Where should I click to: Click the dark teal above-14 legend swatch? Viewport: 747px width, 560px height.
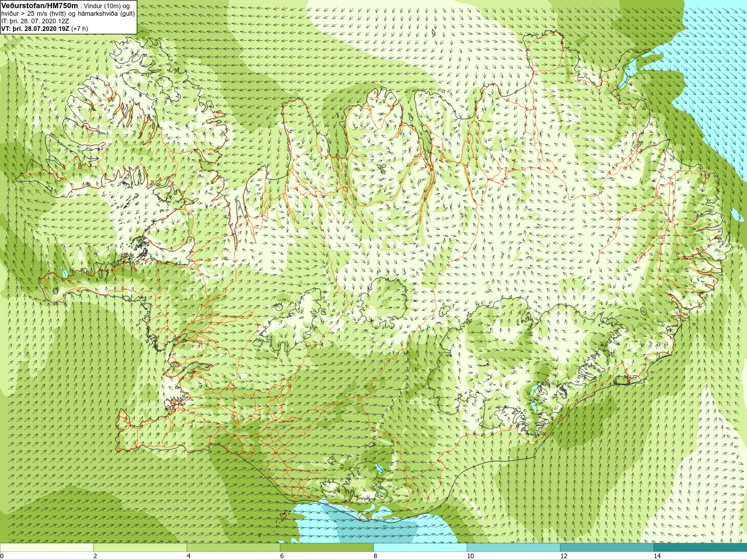pyautogui.click(x=700, y=548)
